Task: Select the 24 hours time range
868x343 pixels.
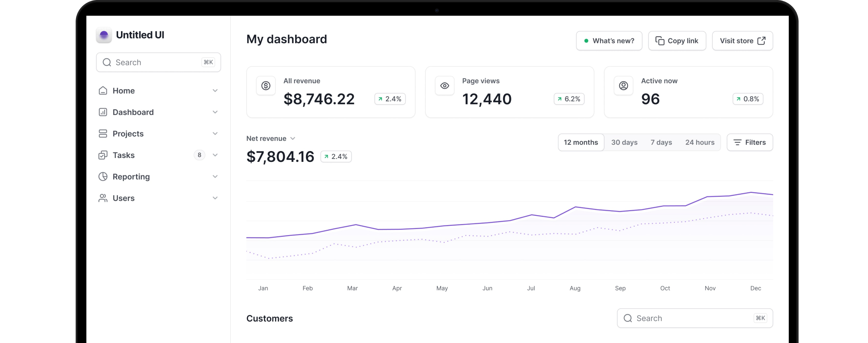Action: point(700,142)
